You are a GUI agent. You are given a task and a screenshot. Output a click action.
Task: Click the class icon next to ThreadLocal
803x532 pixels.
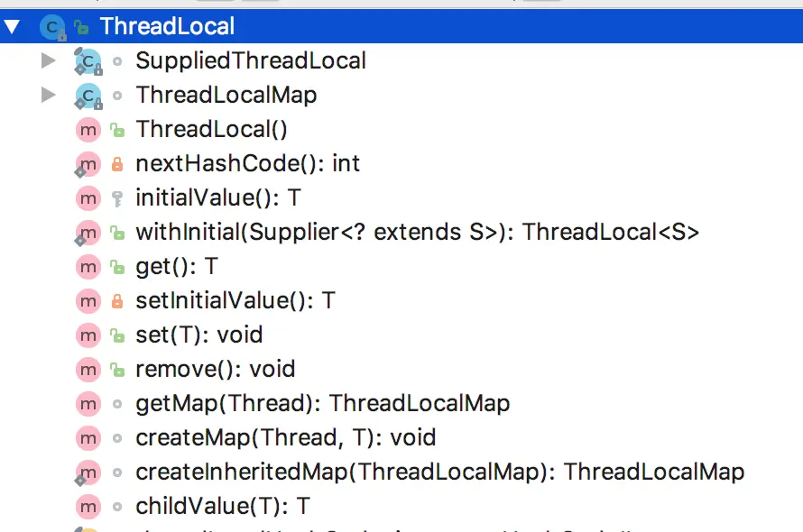coord(53,26)
